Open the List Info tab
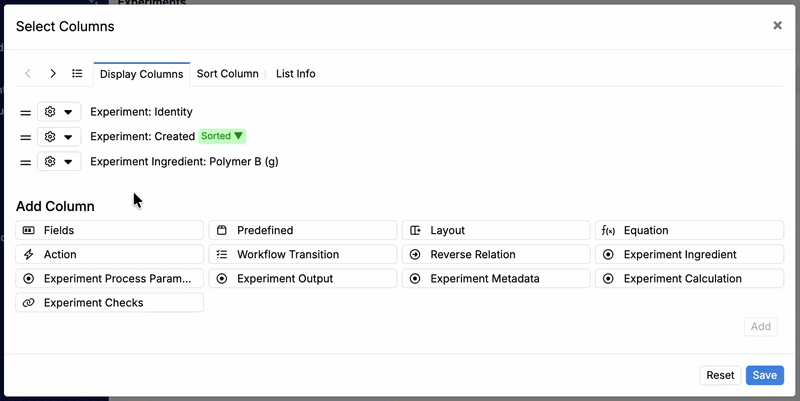 coord(295,73)
